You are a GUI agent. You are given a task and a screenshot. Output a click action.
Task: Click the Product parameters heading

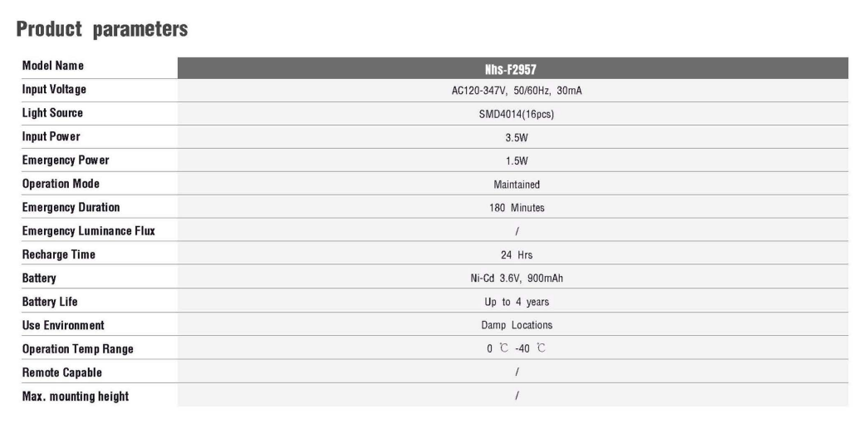(102, 29)
